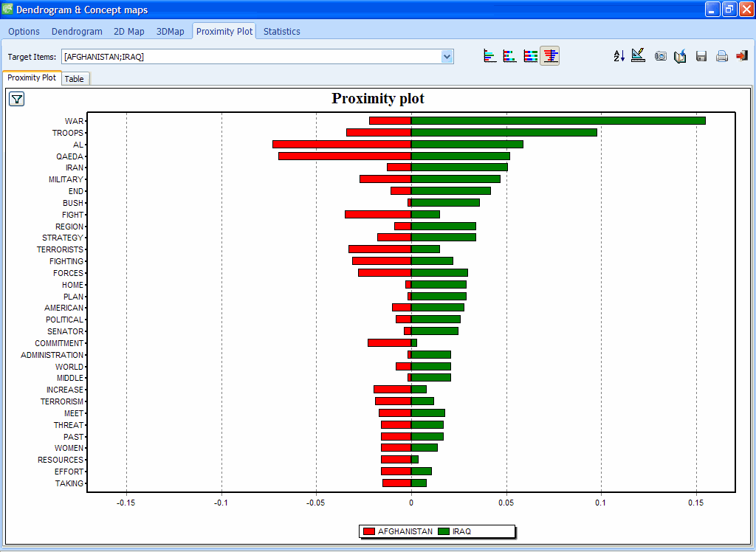Switch to the stacked bar chart icon
756x552 pixels.
[509, 56]
